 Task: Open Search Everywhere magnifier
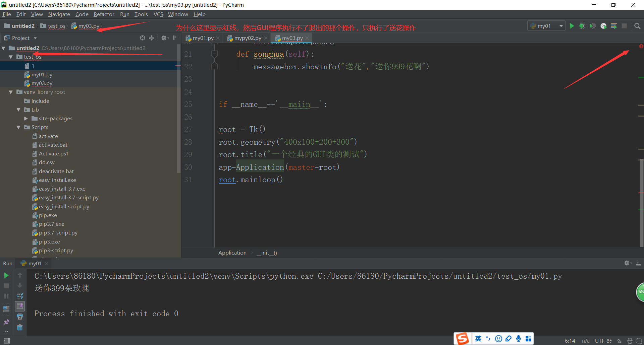click(x=637, y=26)
